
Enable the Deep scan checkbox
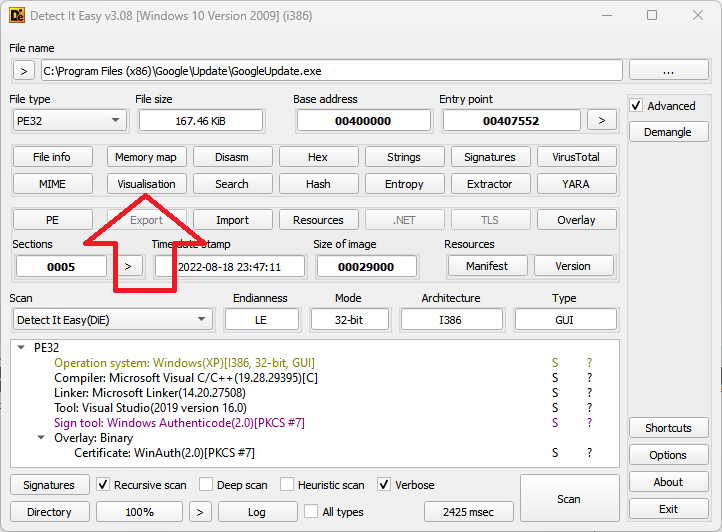click(x=206, y=485)
